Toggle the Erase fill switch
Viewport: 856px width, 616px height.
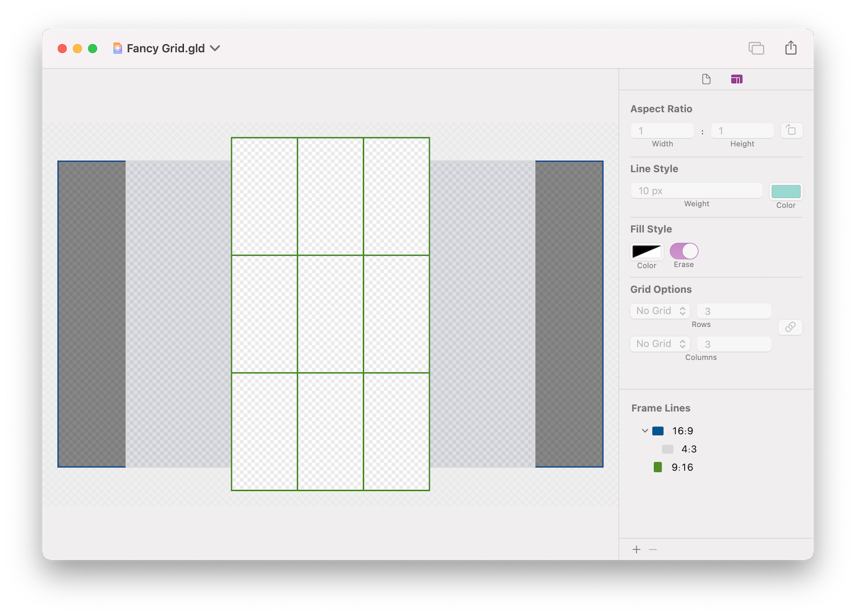(684, 251)
